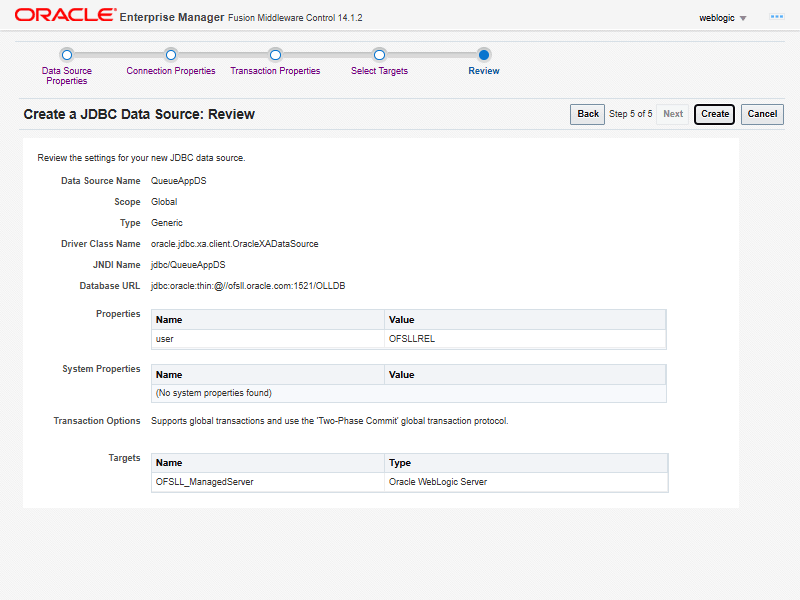Click the Data Source Properties step circle
This screenshot has width=800, height=600.
click(66, 55)
